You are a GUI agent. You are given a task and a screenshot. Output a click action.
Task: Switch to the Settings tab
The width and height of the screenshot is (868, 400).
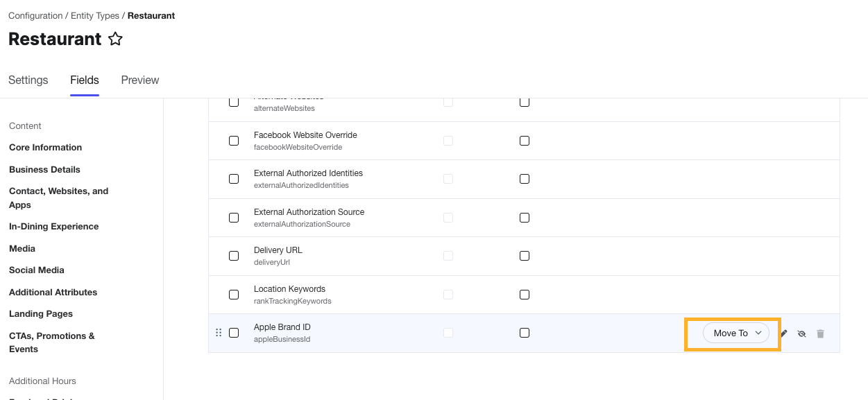coord(28,80)
